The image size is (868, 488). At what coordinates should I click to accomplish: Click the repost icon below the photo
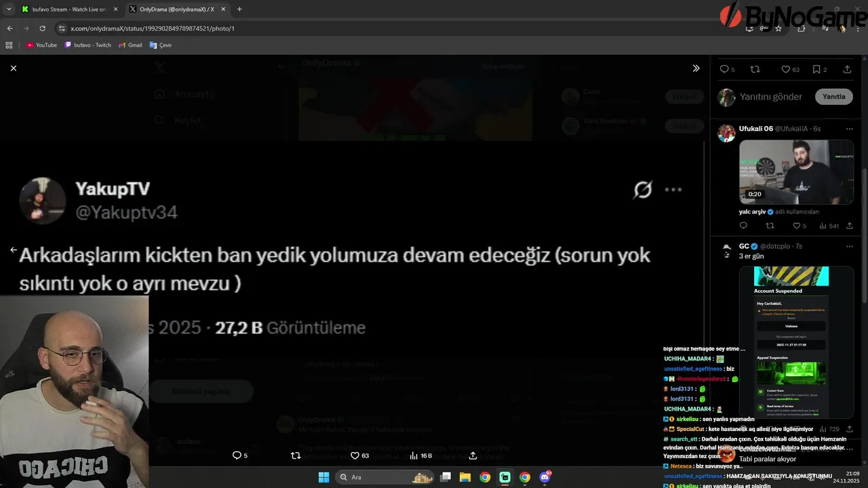pos(295,455)
